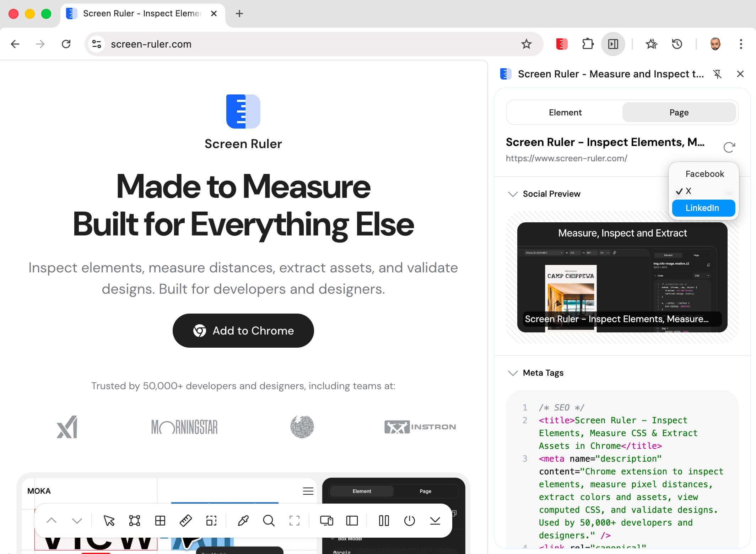The width and height of the screenshot is (756, 554).
Task: Click the social preview card image
Action: (622, 277)
